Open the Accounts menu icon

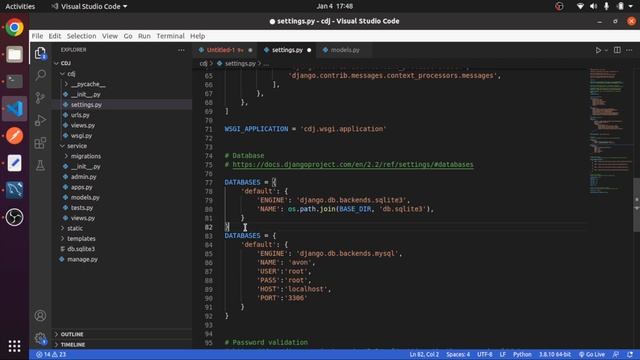point(40,316)
